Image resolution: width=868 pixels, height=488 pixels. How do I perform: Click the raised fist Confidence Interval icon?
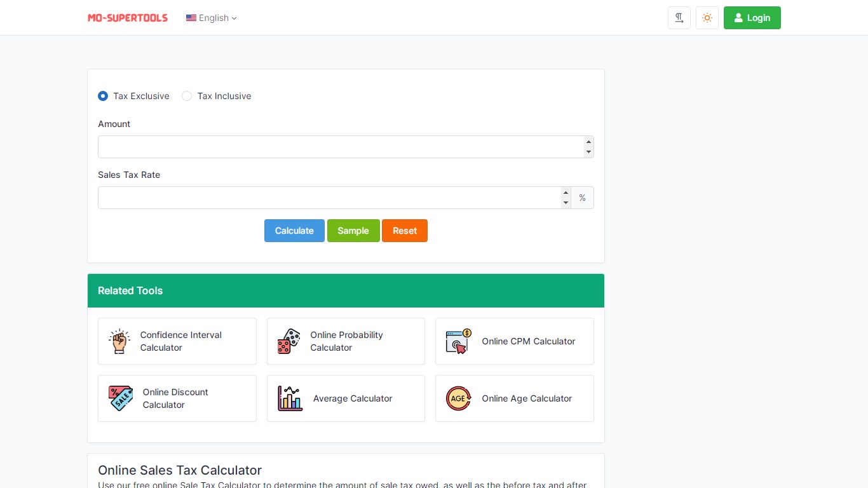(119, 341)
